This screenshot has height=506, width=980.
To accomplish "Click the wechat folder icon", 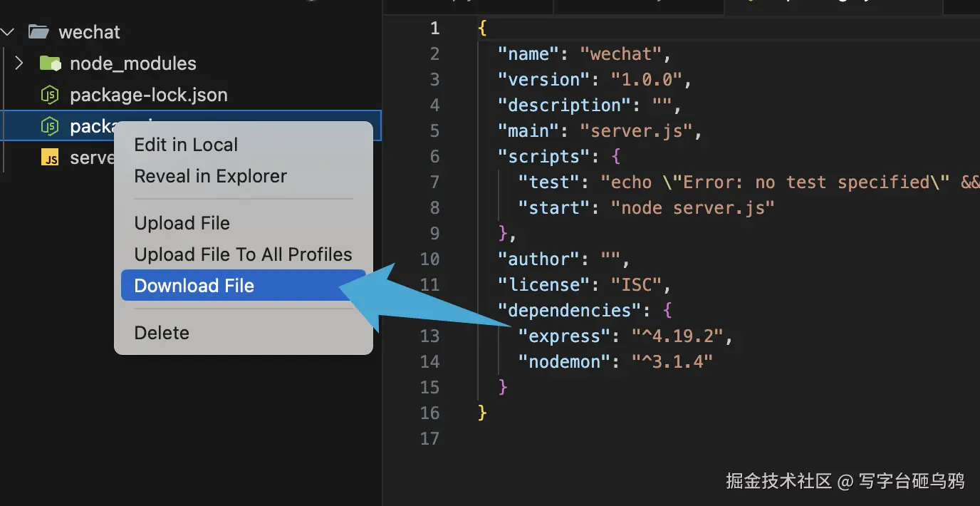I will 38,32.
